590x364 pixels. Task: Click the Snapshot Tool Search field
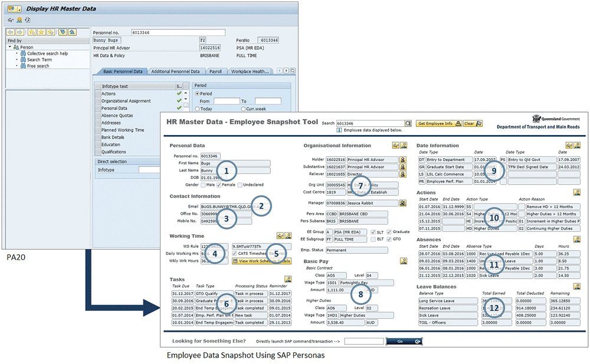(x=371, y=123)
